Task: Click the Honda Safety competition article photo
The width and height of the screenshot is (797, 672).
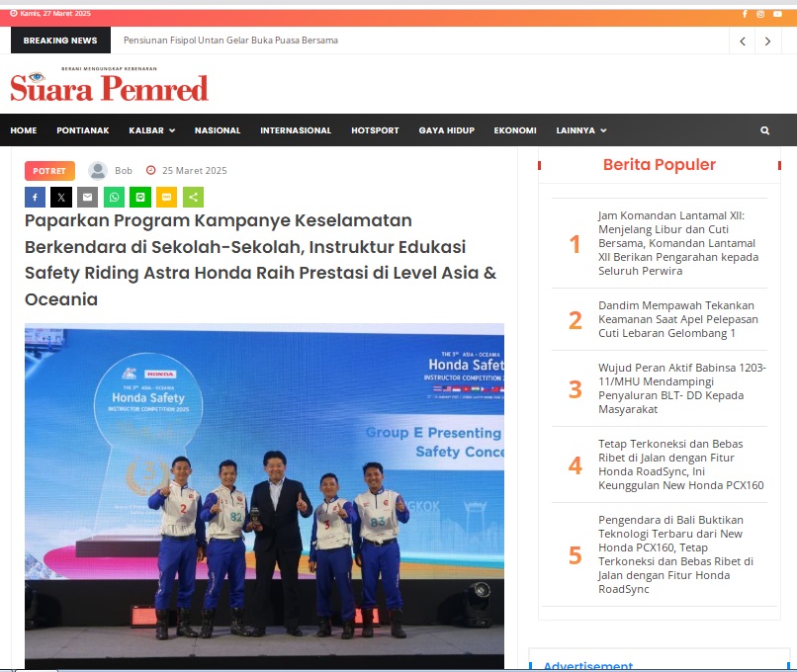Action: (x=264, y=496)
